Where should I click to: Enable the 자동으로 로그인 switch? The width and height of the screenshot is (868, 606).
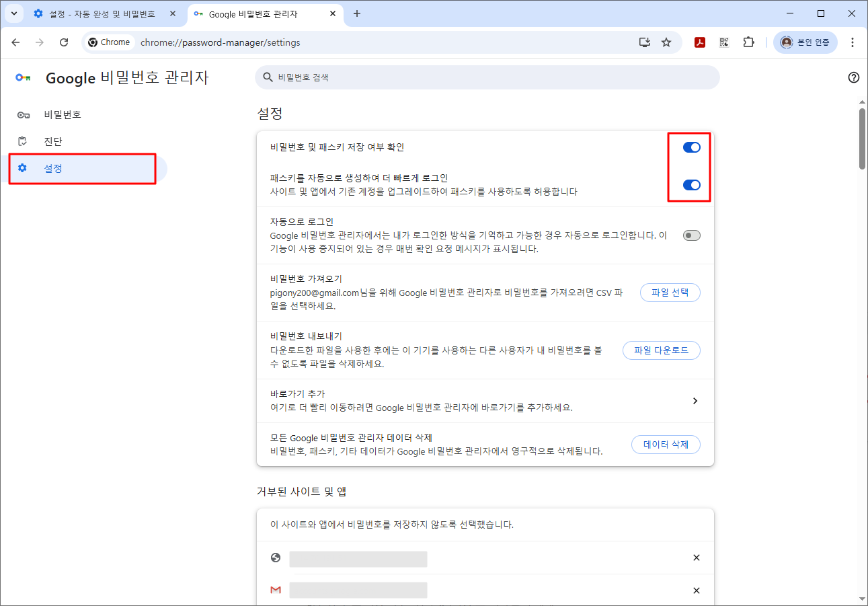(x=692, y=235)
